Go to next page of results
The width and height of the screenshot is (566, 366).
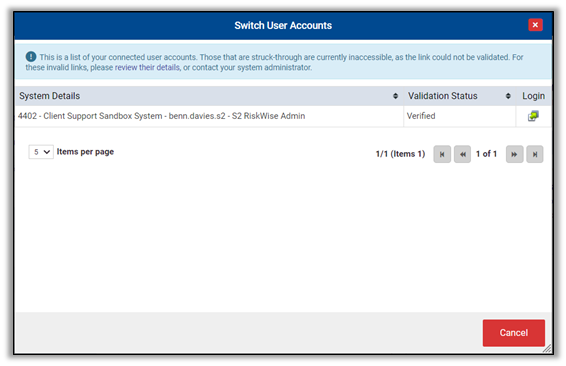tap(514, 154)
